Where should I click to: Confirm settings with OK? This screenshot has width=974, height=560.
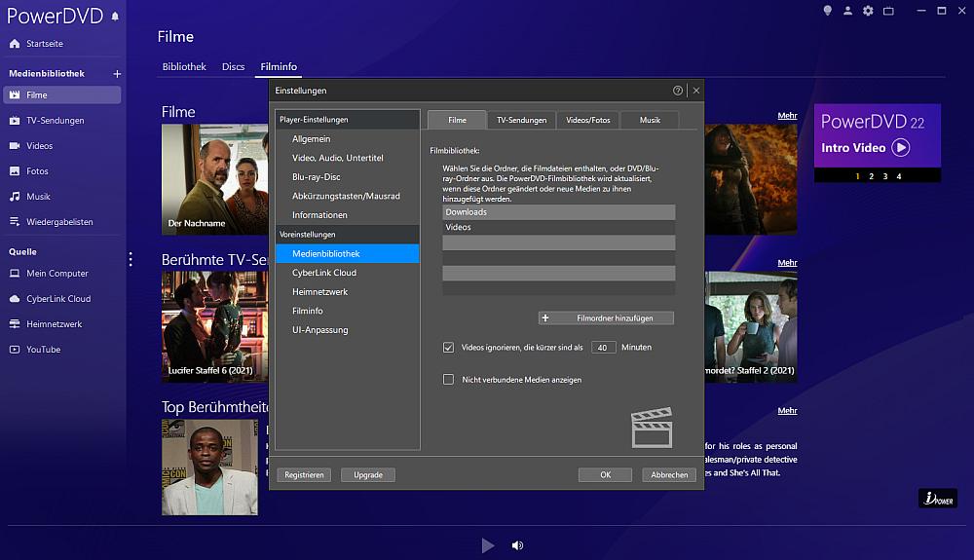[605, 475]
